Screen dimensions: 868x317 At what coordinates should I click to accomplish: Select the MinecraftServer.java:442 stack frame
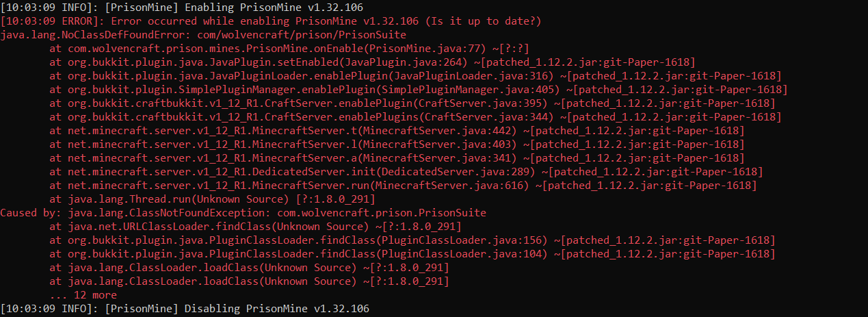coord(397,131)
